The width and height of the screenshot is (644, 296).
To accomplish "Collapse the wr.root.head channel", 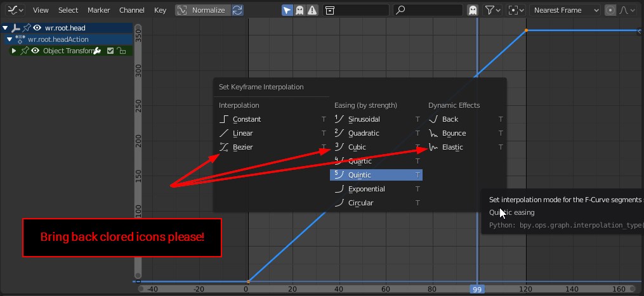I will click(5, 28).
